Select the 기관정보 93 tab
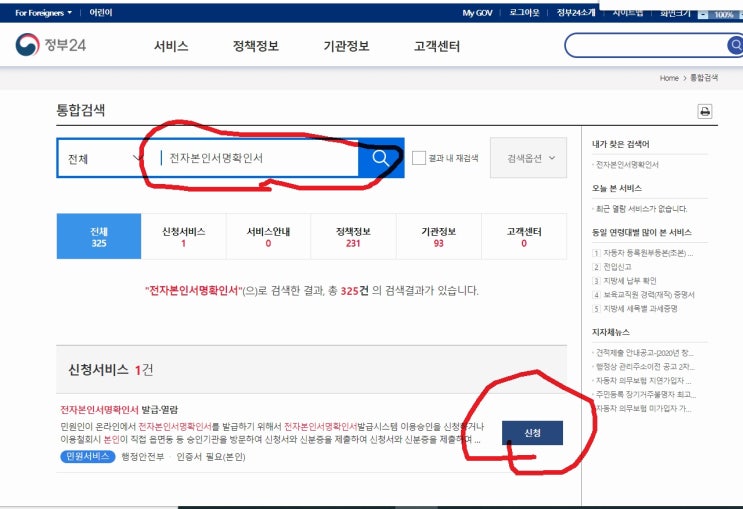Viewport: 743px width, 509px height. tap(438, 236)
